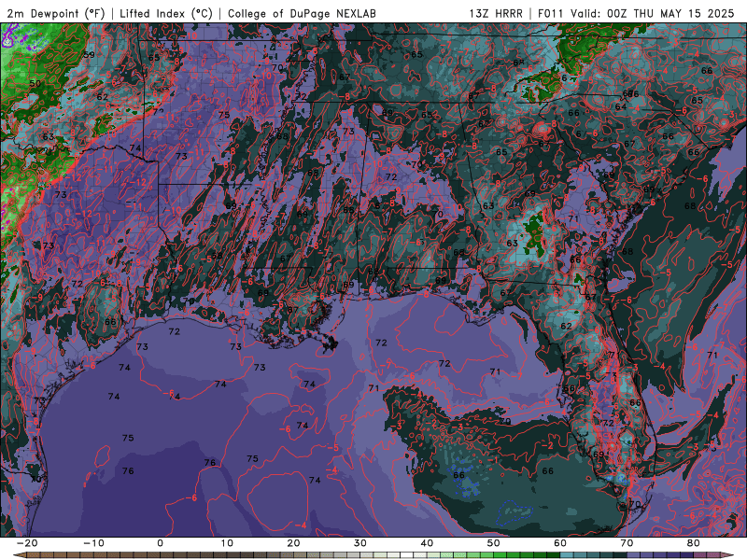Click the dewpoint value 59 on the map

point(89,54)
